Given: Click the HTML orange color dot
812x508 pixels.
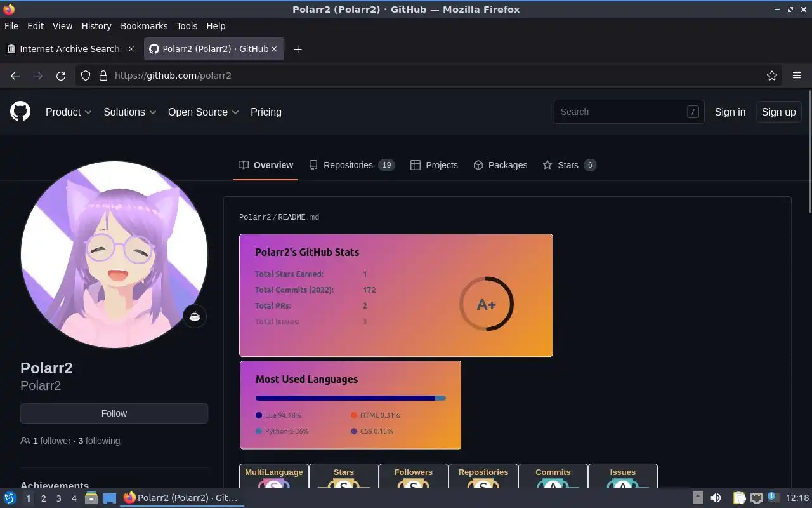Looking at the screenshot, I should click(x=354, y=415).
